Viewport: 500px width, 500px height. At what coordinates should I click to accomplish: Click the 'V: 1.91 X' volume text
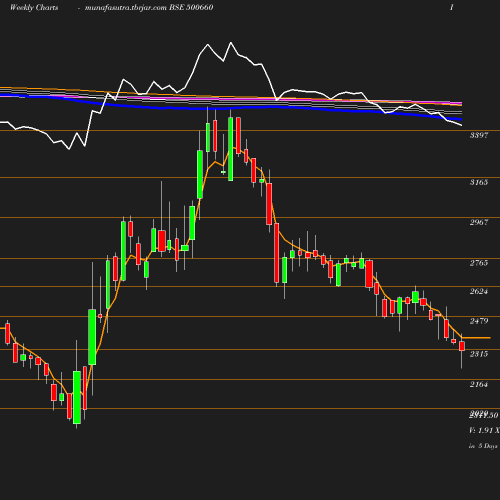[484, 430]
